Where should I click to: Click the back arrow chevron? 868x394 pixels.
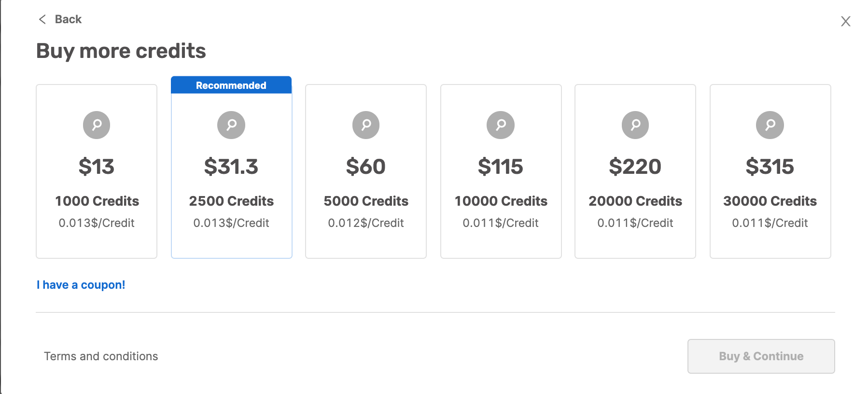point(42,19)
